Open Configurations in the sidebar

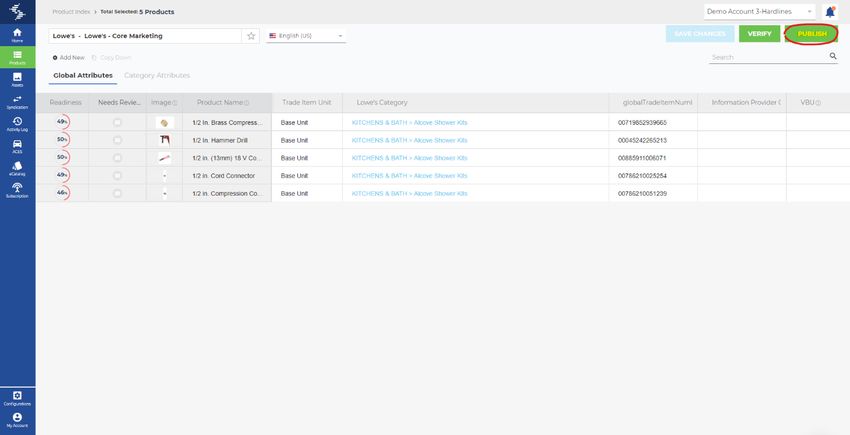click(x=17, y=399)
